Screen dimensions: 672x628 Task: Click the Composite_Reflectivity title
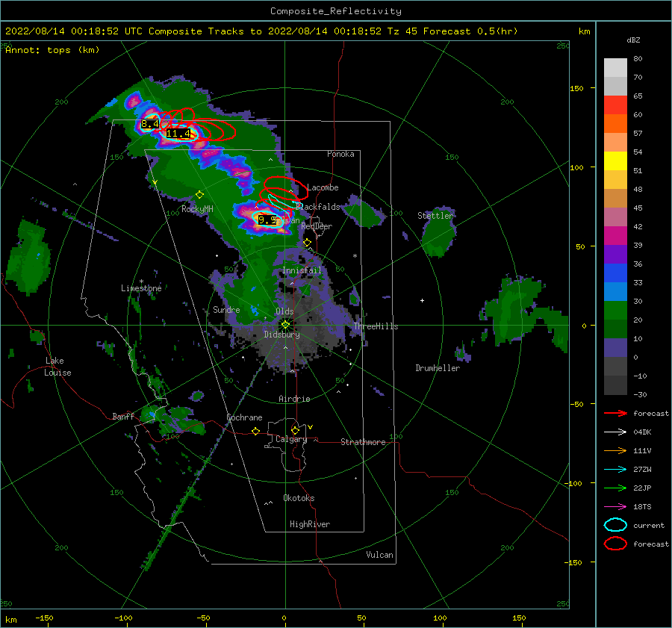(336, 11)
